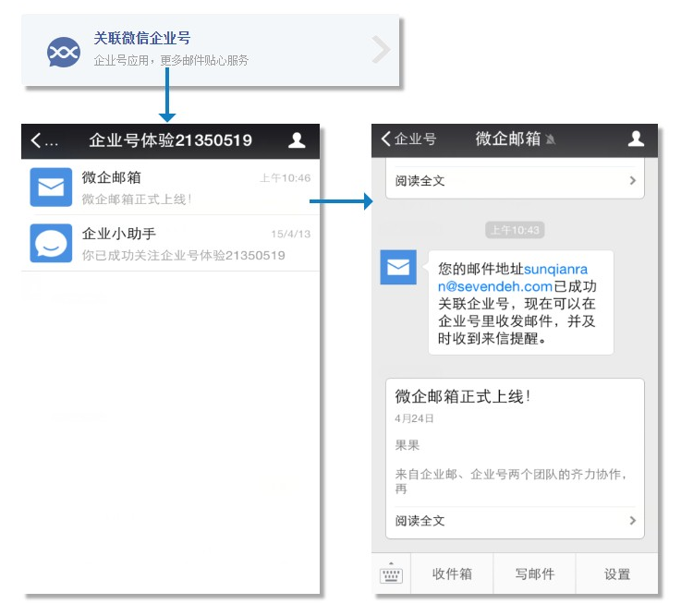This screenshot has width=681, height=616.
Task: Click the 微企邮箱 envelope icon in list
Action: point(52,187)
